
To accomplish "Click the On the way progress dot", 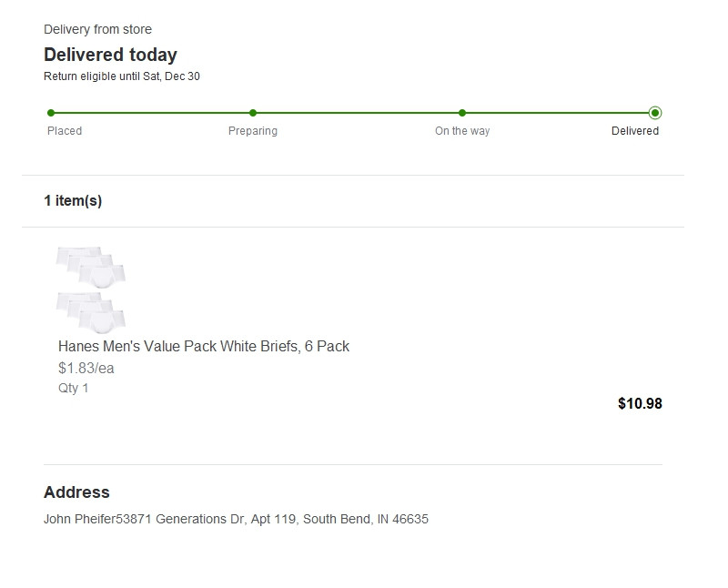I will (x=462, y=113).
